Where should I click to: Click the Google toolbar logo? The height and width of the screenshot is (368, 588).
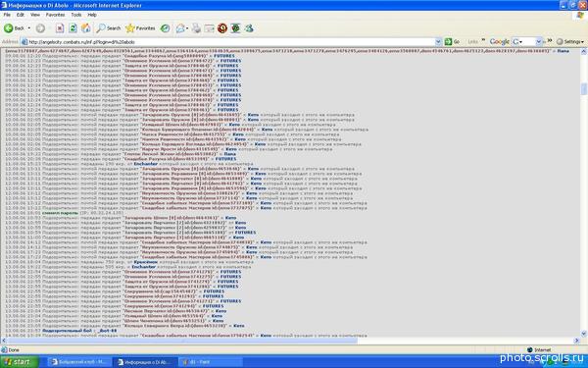[x=500, y=41]
